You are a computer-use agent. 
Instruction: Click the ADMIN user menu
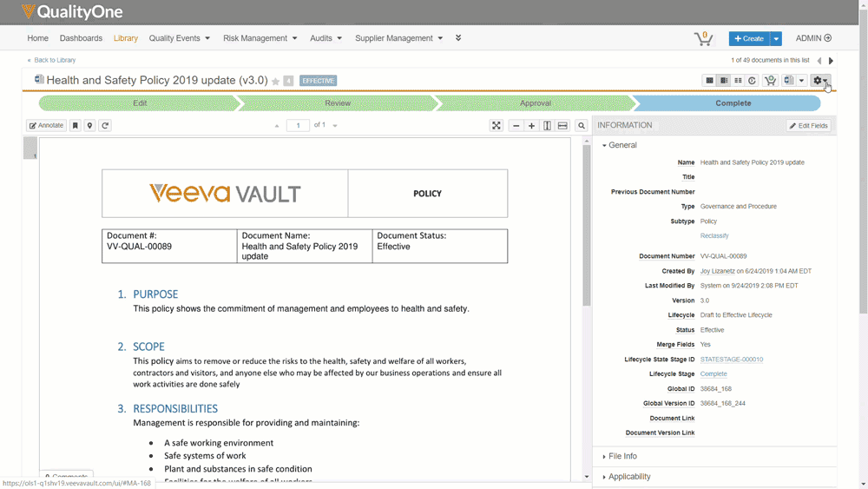point(813,38)
